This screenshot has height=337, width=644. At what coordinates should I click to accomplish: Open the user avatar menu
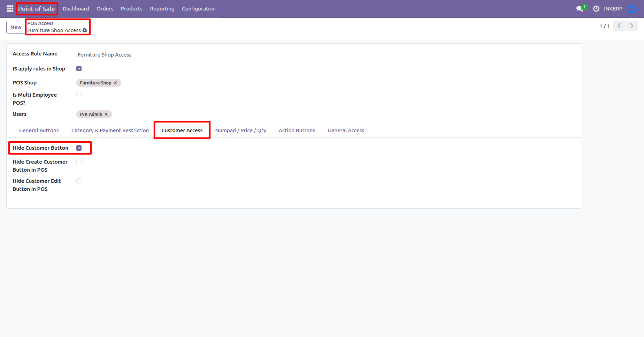click(632, 9)
